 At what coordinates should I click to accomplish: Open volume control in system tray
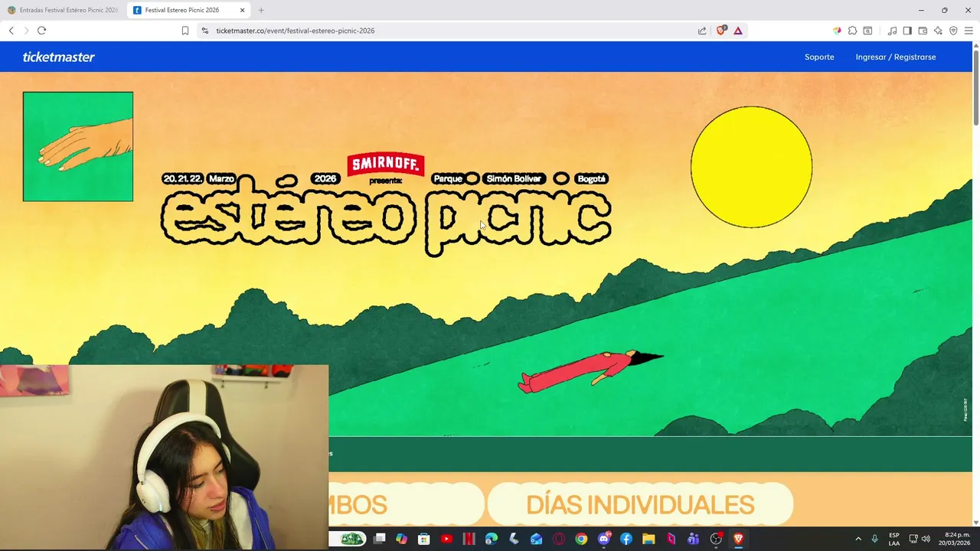click(x=926, y=539)
